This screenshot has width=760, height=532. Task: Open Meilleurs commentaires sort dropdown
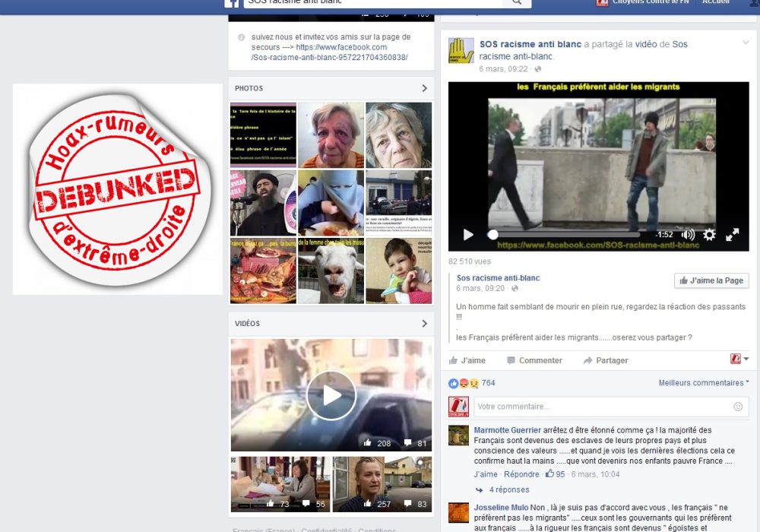tap(703, 383)
